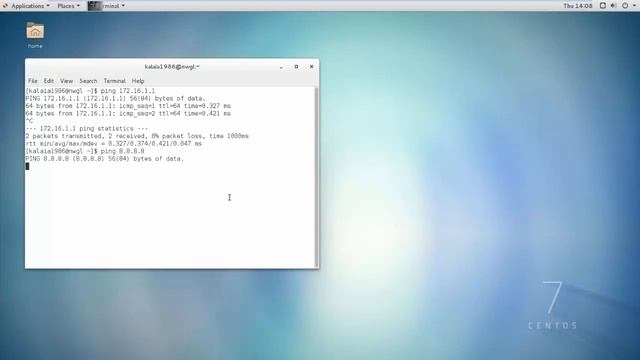The width and height of the screenshot is (640, 360).
Task: Click the icmp_seq=1 reply line
Action: click(128, 106)
